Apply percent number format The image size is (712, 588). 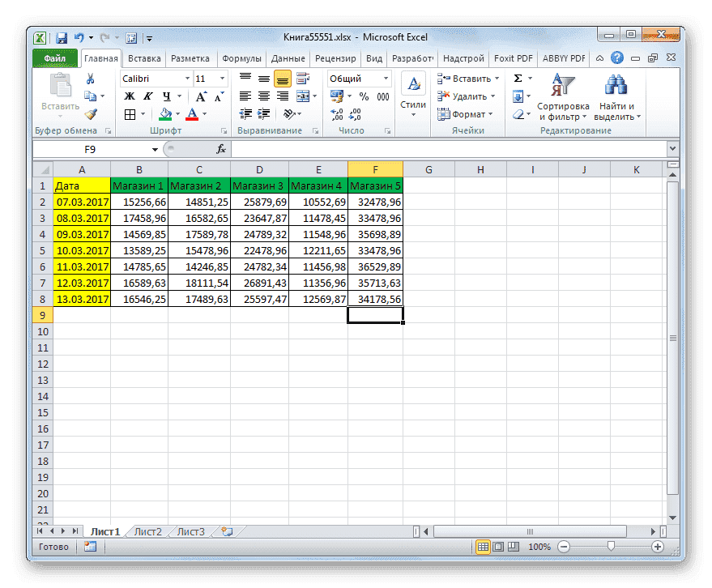[x=365, y=95]
